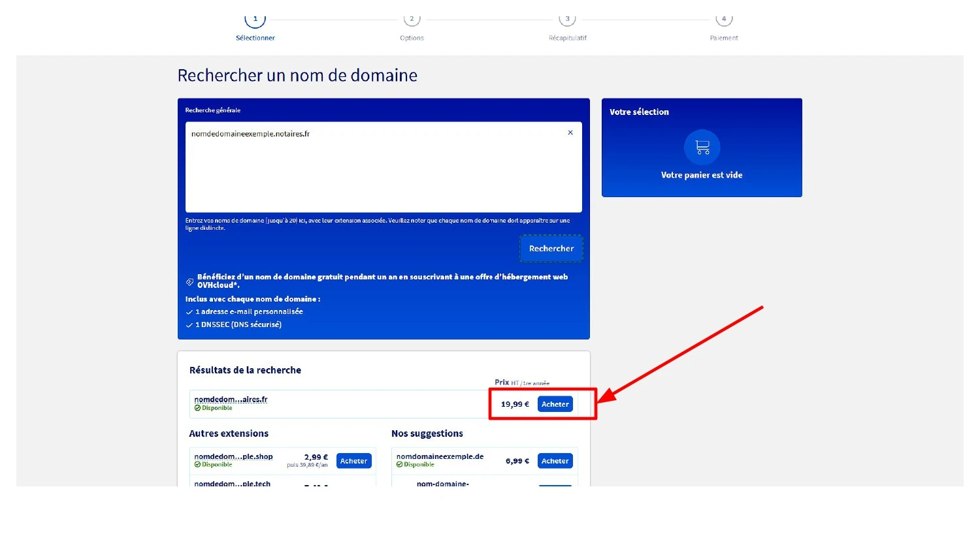This screenshot has width=980, height=551.
Task: Click the green Disponible checkmark under nomdedom...aires.fr
Action: coord(197,407)
